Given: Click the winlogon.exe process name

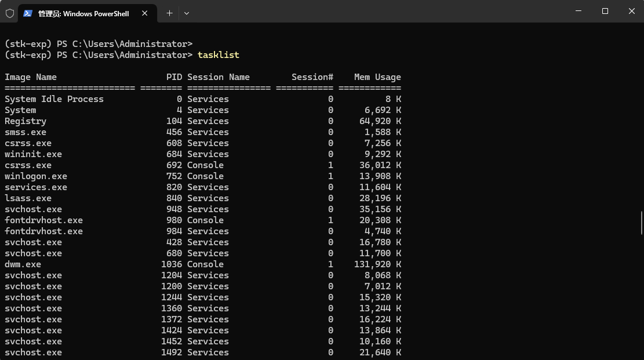Looking at the screenshot, I should coord(36,176).
